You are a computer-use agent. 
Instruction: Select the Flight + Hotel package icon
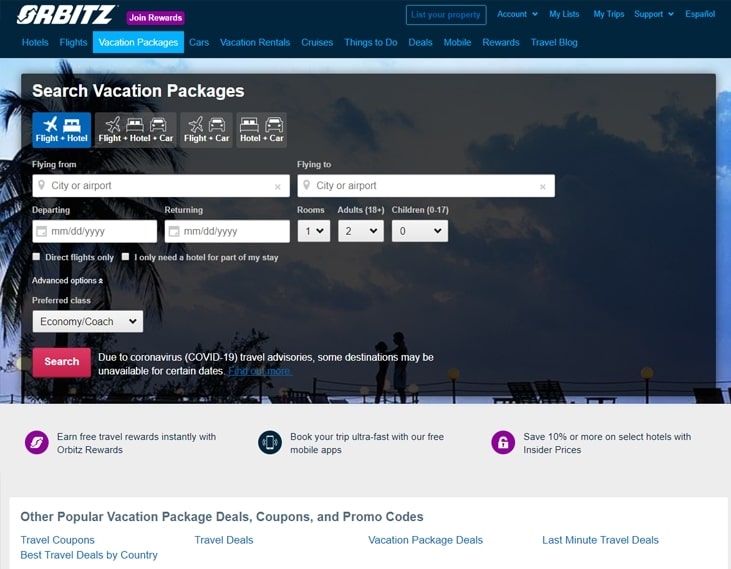[x=62, y=130]
